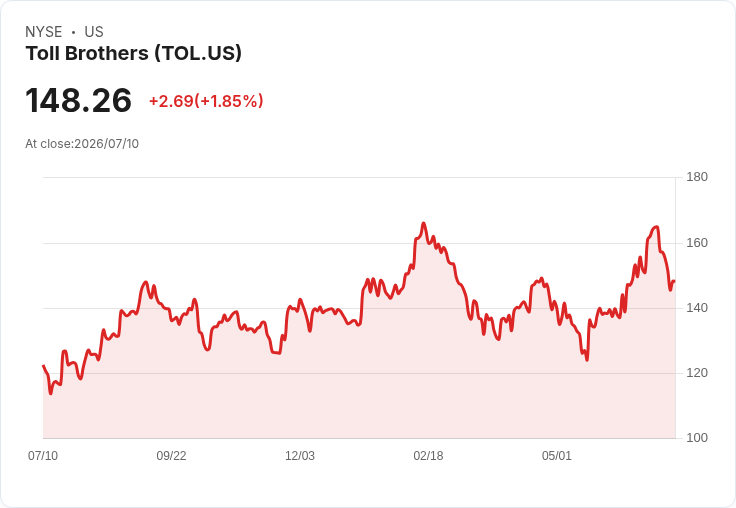This screenshot has height=508, width=736.
Task: Click the chart line's starting point
Action: pos(44,366)
